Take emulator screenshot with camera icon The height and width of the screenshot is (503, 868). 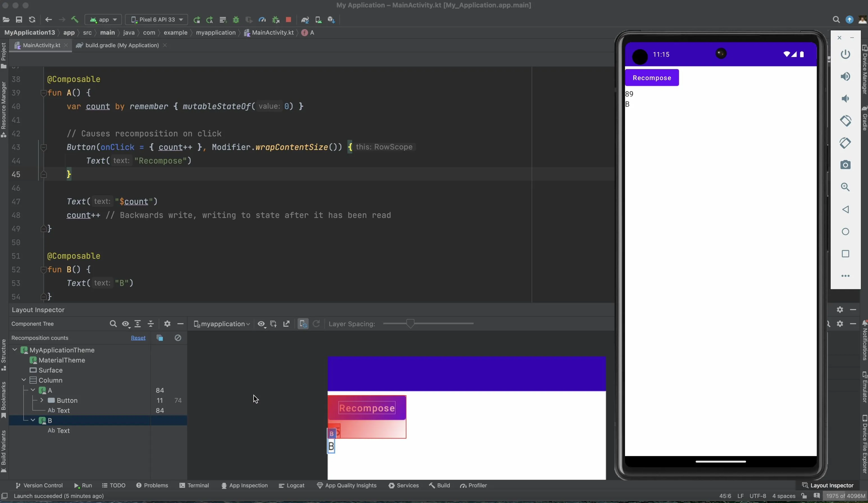845,165
